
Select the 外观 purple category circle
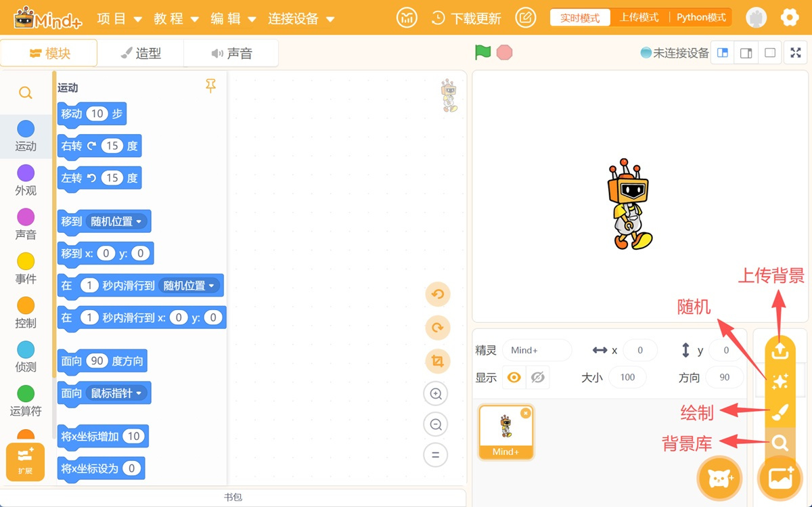26,173
